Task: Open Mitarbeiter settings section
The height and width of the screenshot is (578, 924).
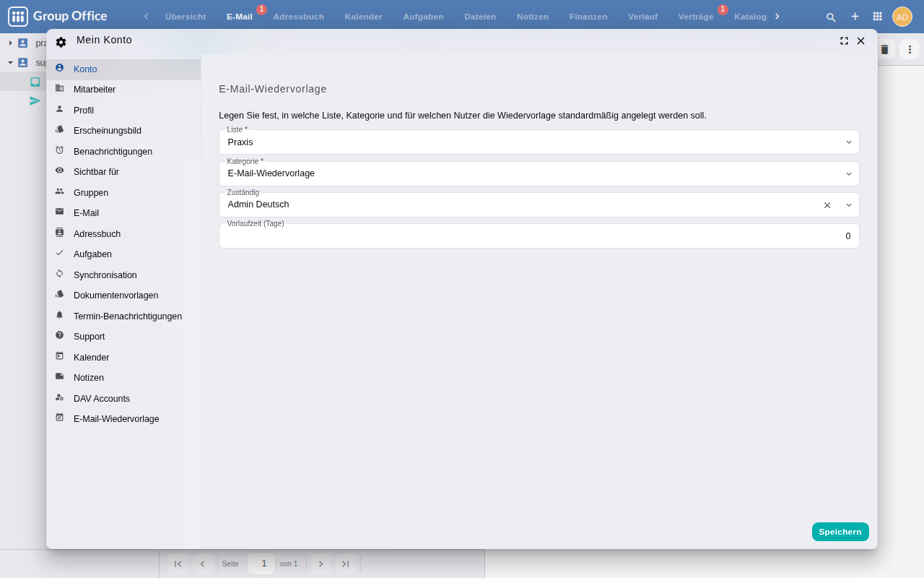Action: tap(123, 90)
